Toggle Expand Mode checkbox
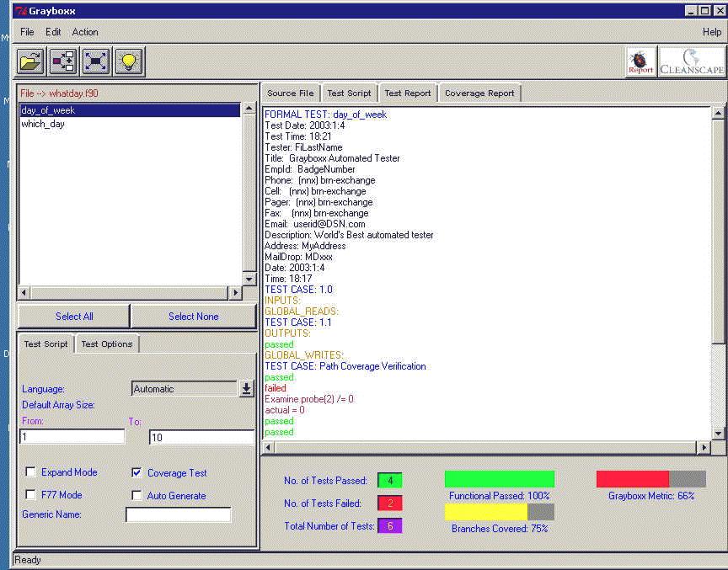 [x=30, y=472]
